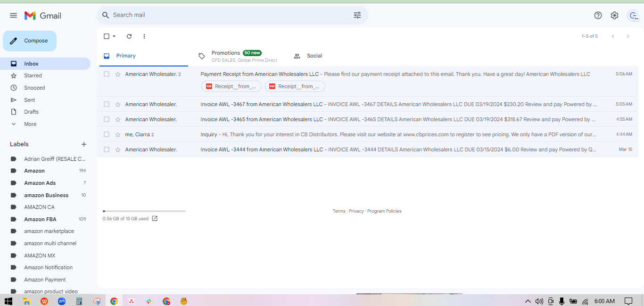Open File Explorer from the taskbar
This screenshot has width=644, height=306.
click(x=27, y=301)
